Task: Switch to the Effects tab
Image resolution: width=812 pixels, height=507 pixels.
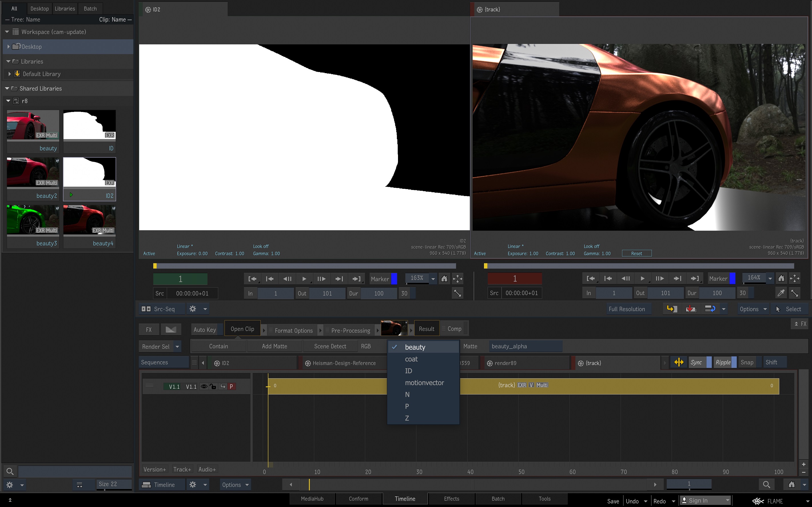Action: (451, 499)
